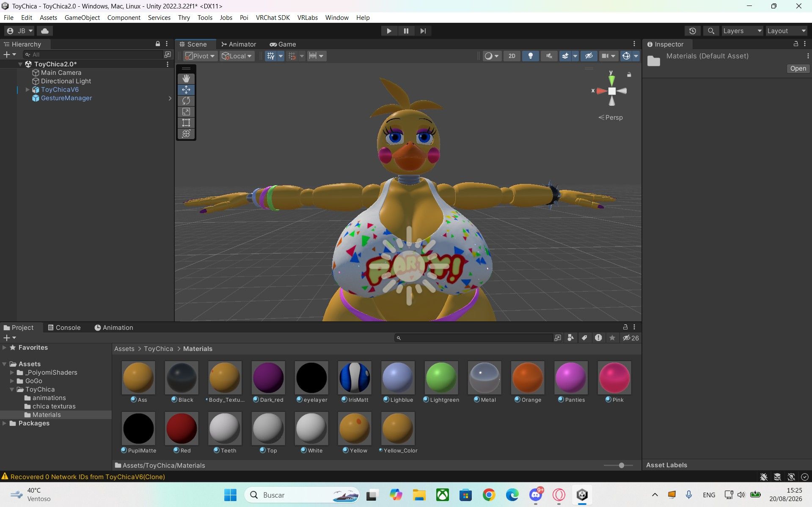The width and height of the screenshot is (812, 507).
Task: Open the draw mode shading dropdown
Action: coord(492,56)
